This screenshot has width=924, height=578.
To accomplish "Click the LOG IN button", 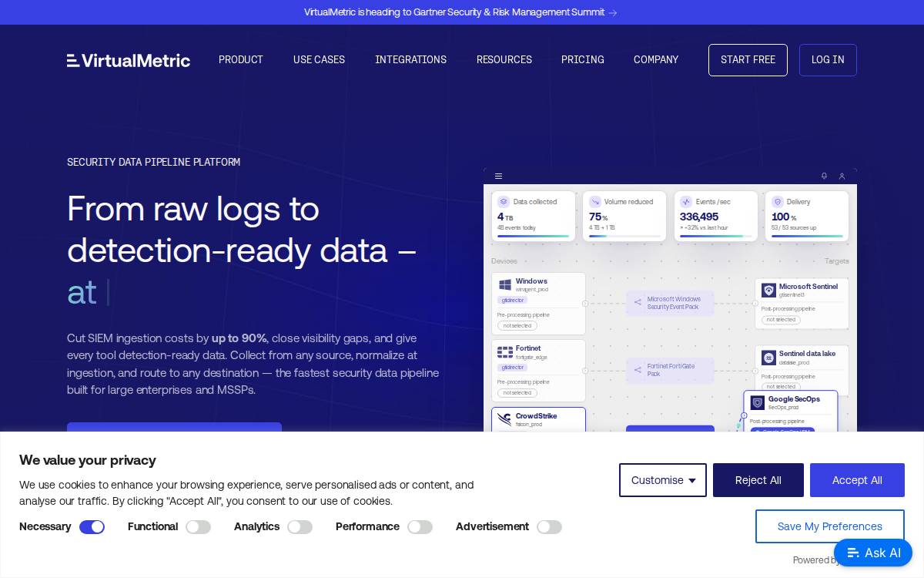I will 828,60.
